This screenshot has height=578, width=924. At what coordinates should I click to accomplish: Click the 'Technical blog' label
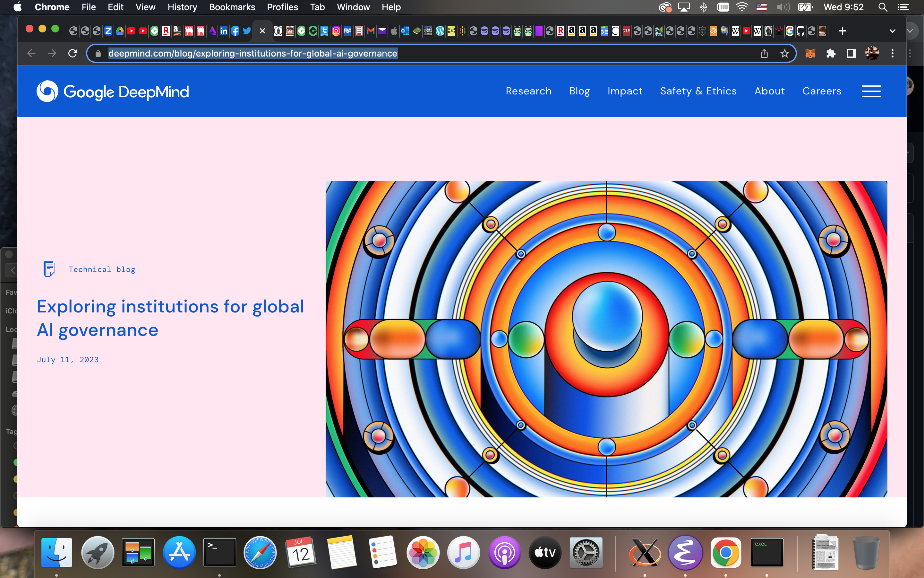[x=102, y=269]
